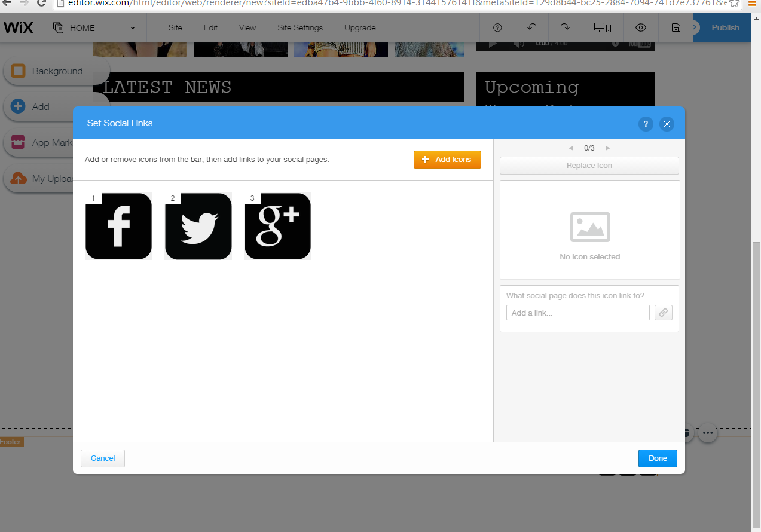Go to previous icon with left arrow
This screenshot has height=532, width=761.
coord(571,148)
